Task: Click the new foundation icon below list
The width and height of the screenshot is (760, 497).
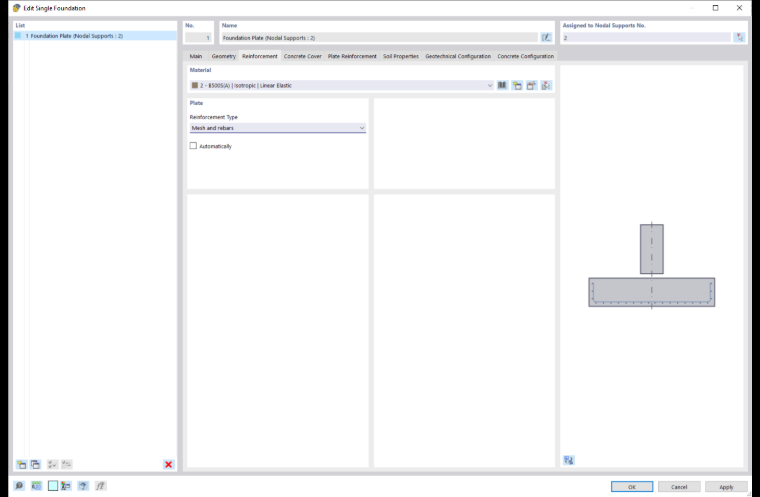Action: click(21, 465)
